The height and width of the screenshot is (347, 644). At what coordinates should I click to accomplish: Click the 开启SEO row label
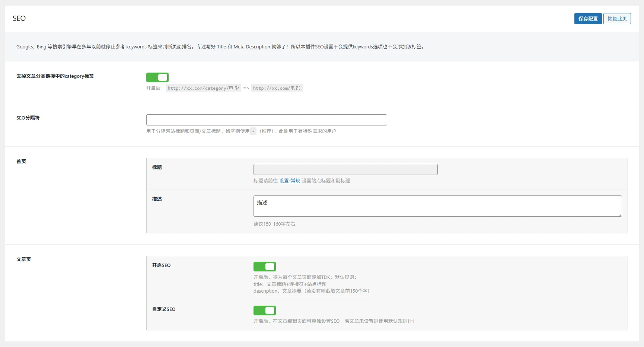pyautogui.click(x=161, y=265)
